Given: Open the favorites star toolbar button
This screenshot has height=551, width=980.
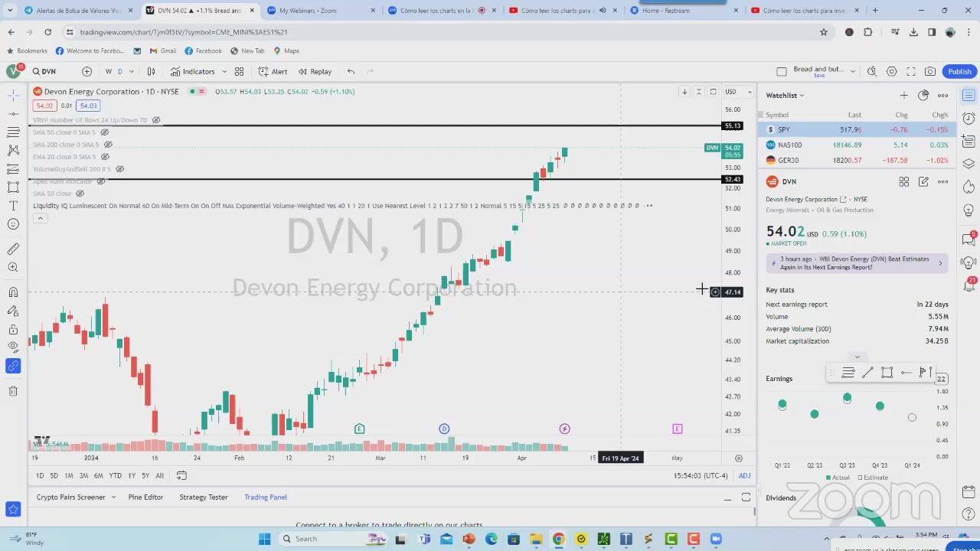Looking at the screenshot, I should 13,509.
